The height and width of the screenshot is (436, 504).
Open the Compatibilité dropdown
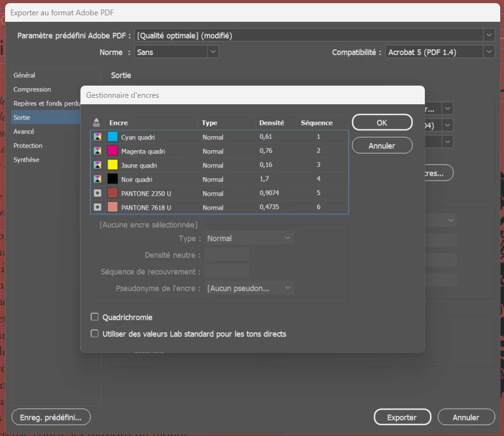click(440, 52)
